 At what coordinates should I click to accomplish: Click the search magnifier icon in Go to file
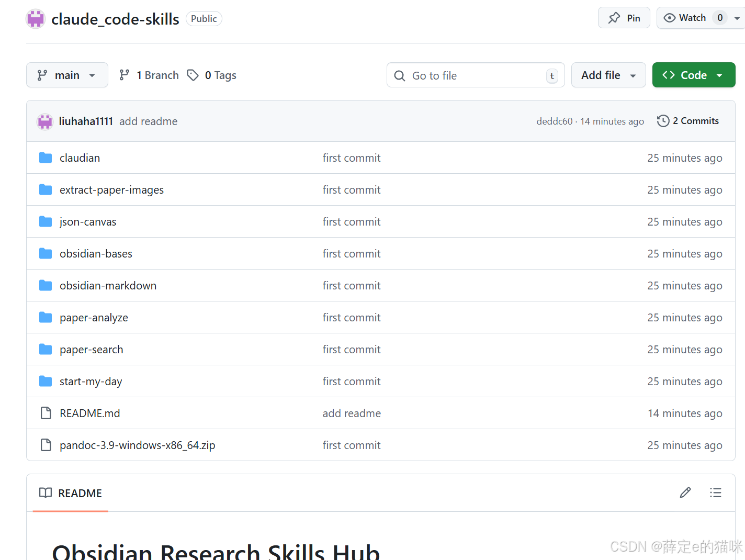(400, 76)
